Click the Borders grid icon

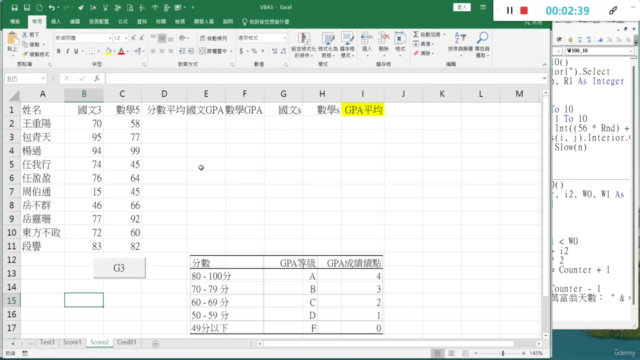tap(92, 51)
